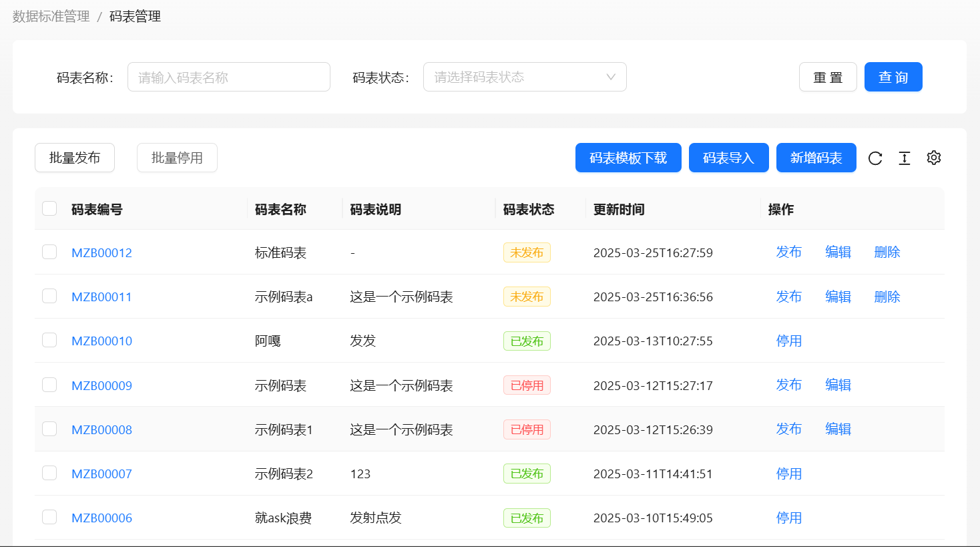980x547 pixels.
Task: Open the row height density icon
Action: (905, 158)
